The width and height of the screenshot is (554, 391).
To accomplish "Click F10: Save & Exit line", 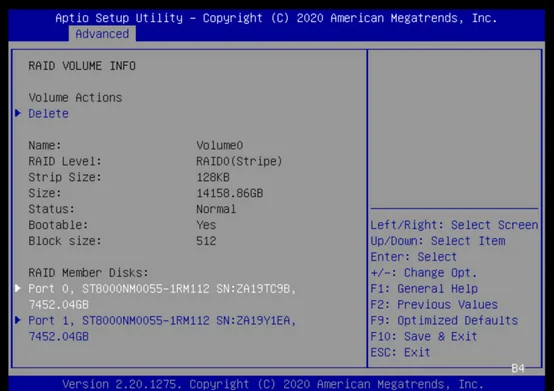I will [x=424, y=336].
